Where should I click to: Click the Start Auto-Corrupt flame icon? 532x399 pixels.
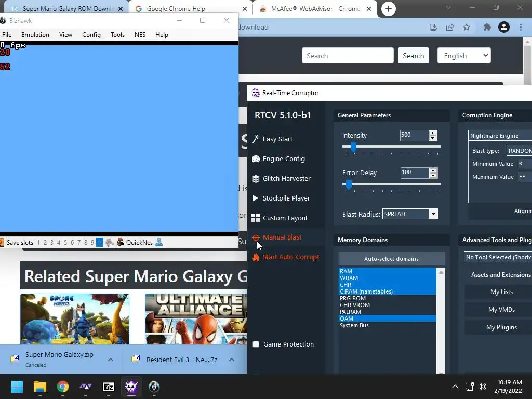coord(256,257)
